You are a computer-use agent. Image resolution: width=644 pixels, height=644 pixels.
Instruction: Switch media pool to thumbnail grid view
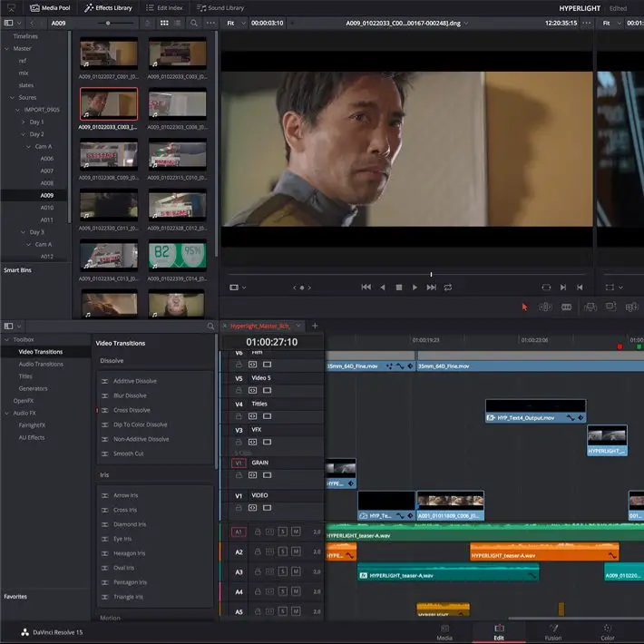(164, 23)
